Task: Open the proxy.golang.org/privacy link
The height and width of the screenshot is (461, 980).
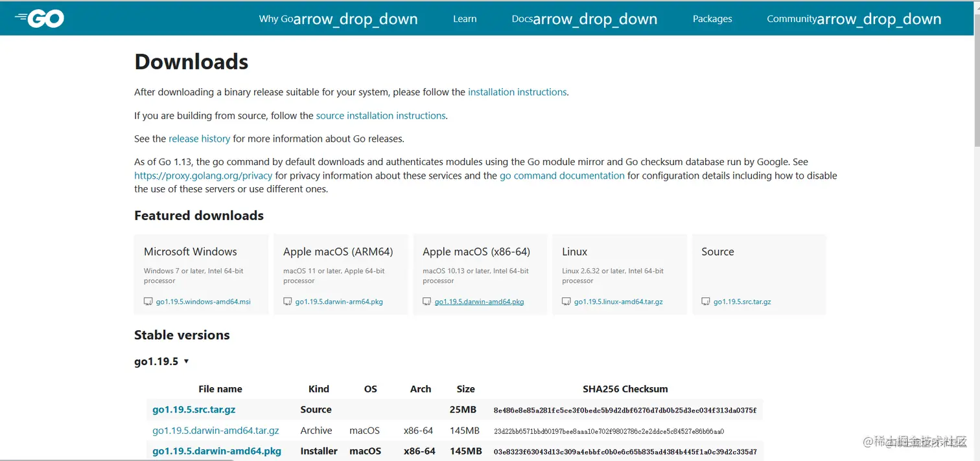Action: tap(203, 175)
